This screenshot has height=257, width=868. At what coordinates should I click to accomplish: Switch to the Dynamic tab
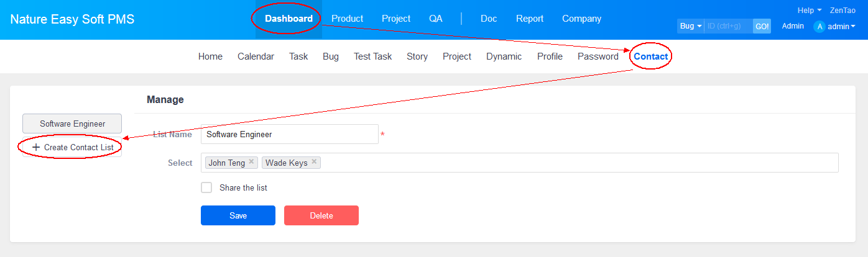point(504,56)
